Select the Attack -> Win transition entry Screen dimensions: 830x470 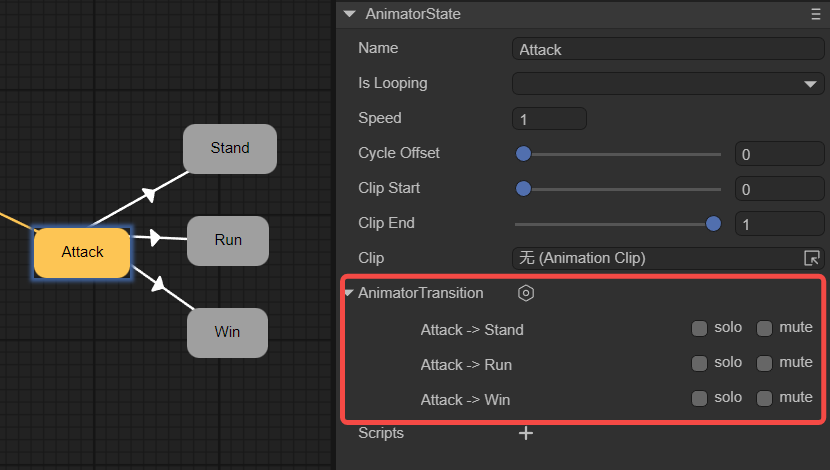(465, 400)
